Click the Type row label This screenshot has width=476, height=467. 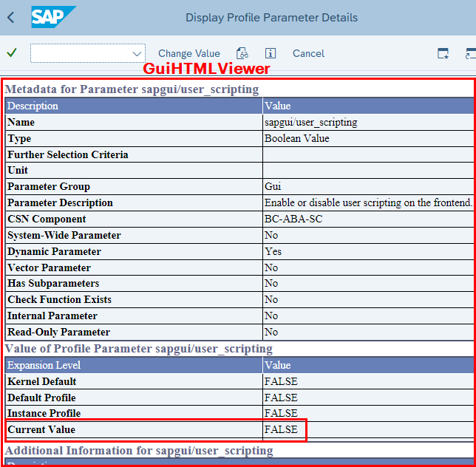click(19, 139)
